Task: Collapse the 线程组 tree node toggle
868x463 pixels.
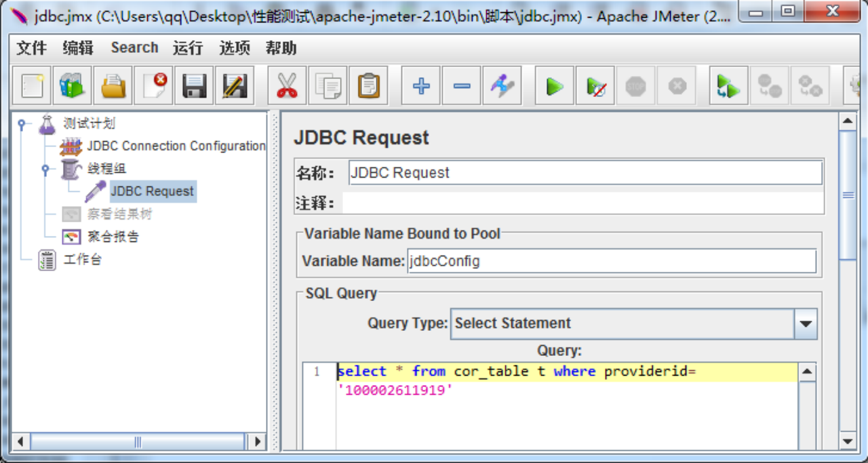Action: (x=45, y=169)
